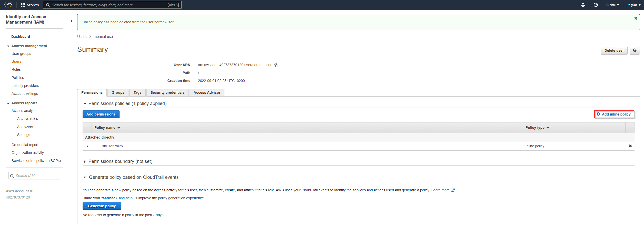This screenshot has width=644, height=239.
Task: Dismiss the green success notification
Action: point(636,18)
